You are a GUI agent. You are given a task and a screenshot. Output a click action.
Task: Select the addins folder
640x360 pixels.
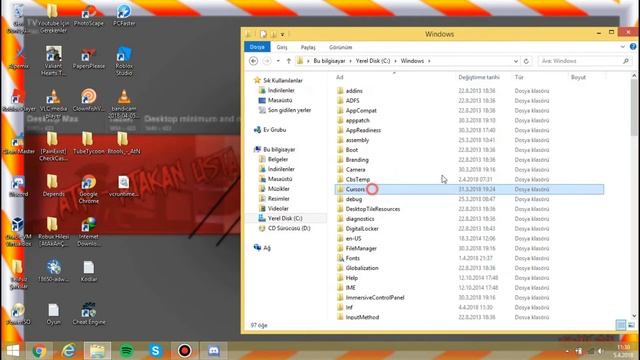(x=354, y=91)
